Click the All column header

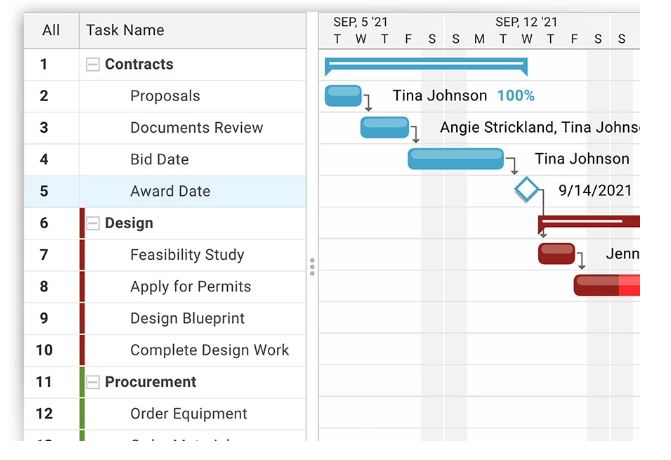[51, 30]
